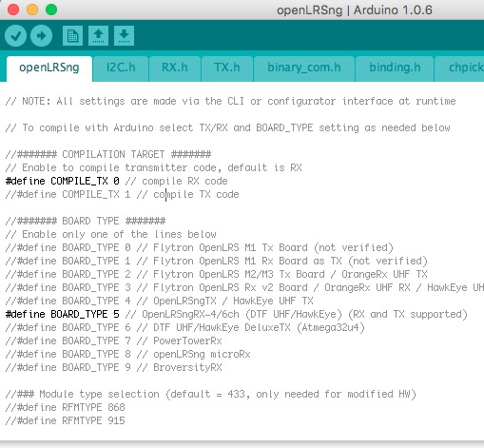Click the 'COMPILATION TARGET' comment header

point(108,154)
